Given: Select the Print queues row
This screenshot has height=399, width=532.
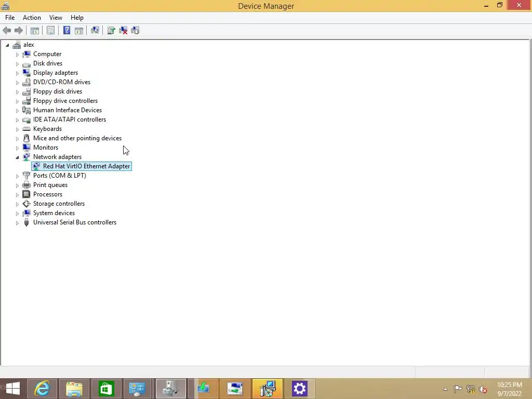Looking at the screenshot, I should [x=50, y=185].
